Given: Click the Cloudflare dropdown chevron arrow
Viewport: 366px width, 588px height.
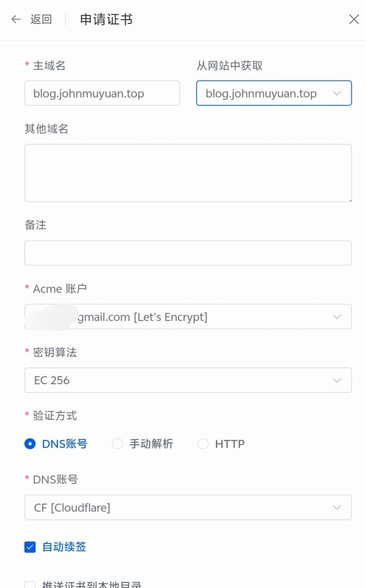Looking at the screenshot, I should point(337,507).
